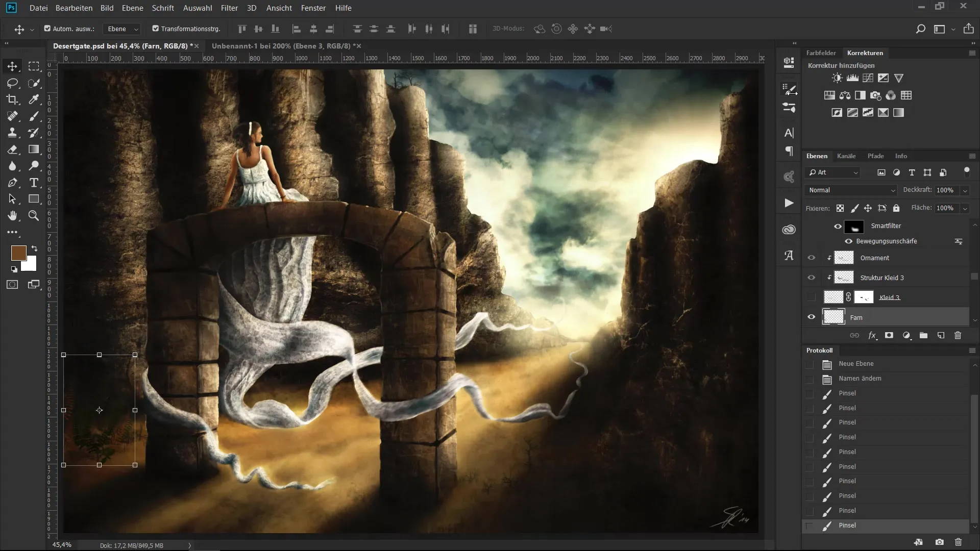The height and width of the screenshot is (551, 980).
Task: Switch to the Farbfelder tab
Action: (x=821, y=53)
